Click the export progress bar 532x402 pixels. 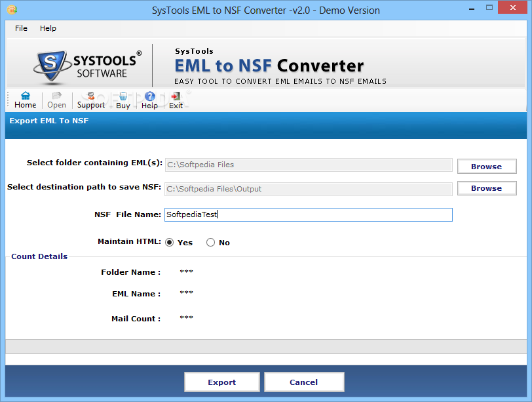point(266,347)
